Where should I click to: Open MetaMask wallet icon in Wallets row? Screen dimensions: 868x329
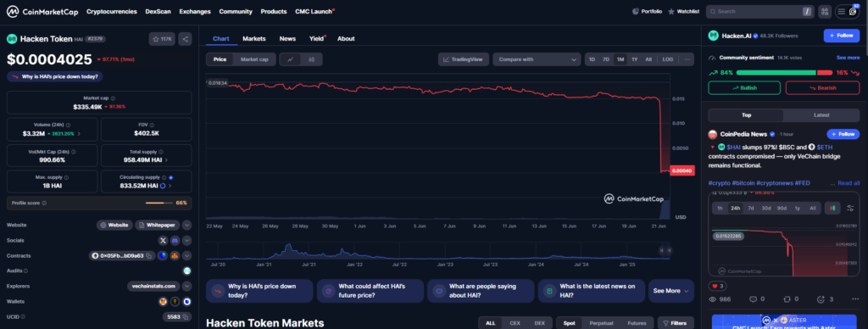click(164, 301)
